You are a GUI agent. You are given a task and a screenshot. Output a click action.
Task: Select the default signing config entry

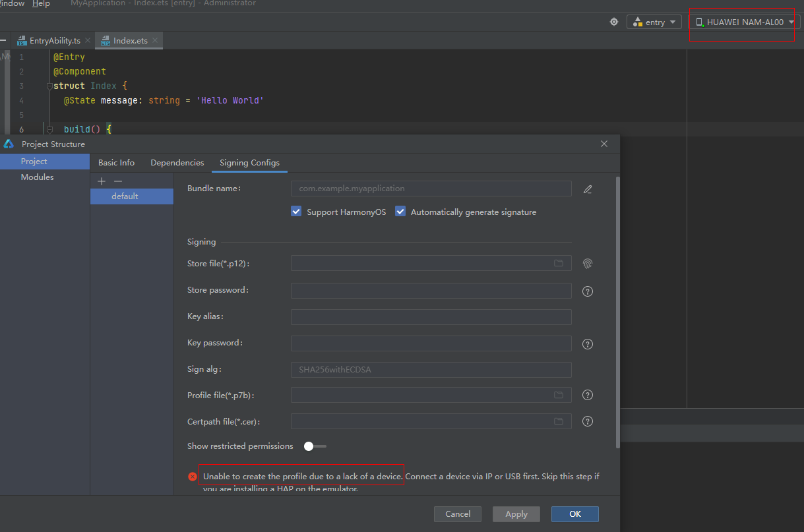pos(132,196)
